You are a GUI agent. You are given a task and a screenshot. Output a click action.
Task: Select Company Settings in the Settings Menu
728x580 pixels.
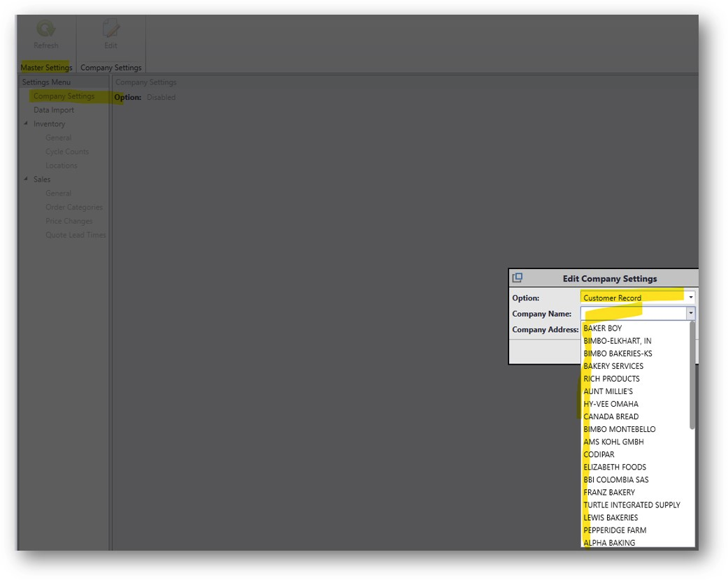click(x=64, y=96)
